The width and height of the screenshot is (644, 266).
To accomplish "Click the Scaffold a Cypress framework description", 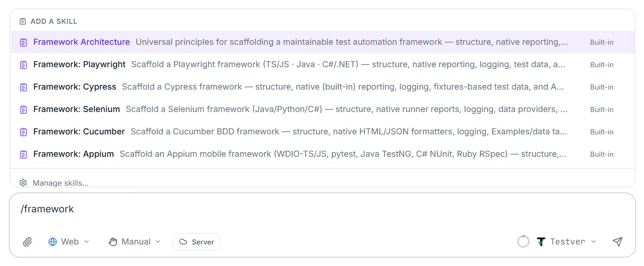I will point(343,87).
